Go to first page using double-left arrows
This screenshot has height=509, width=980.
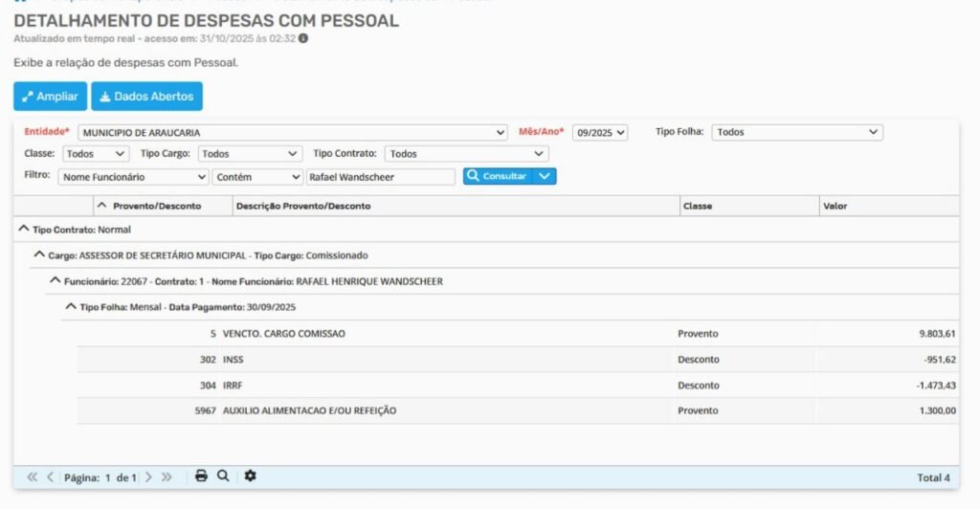click(x=33, y=476)
